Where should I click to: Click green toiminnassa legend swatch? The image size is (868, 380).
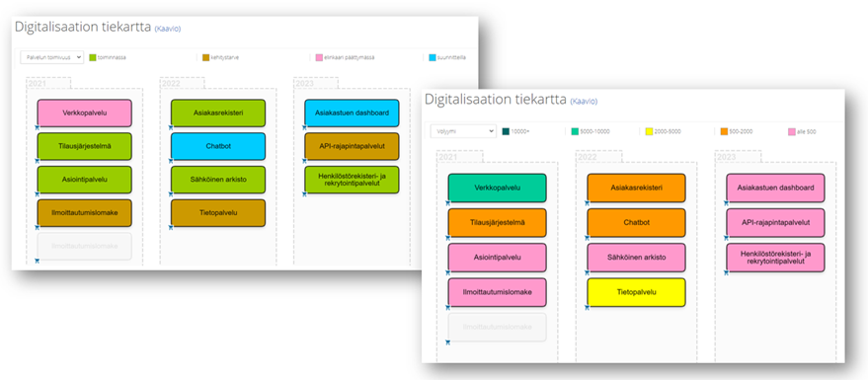[93, 57]
